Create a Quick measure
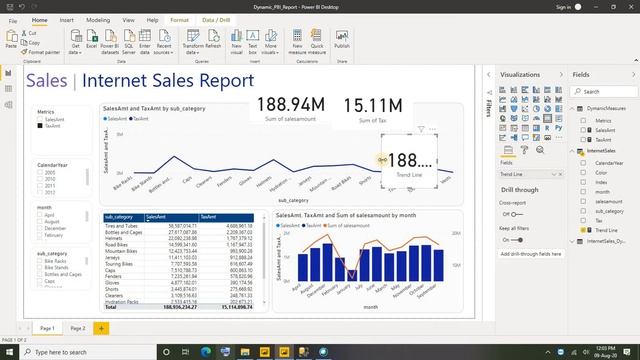This screenshot has height=360, width=640. pyautogui.click(x=317, y=42)
